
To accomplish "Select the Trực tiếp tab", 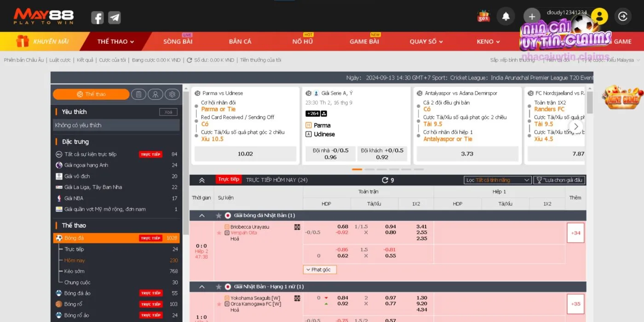I will [x=229, y=179].
